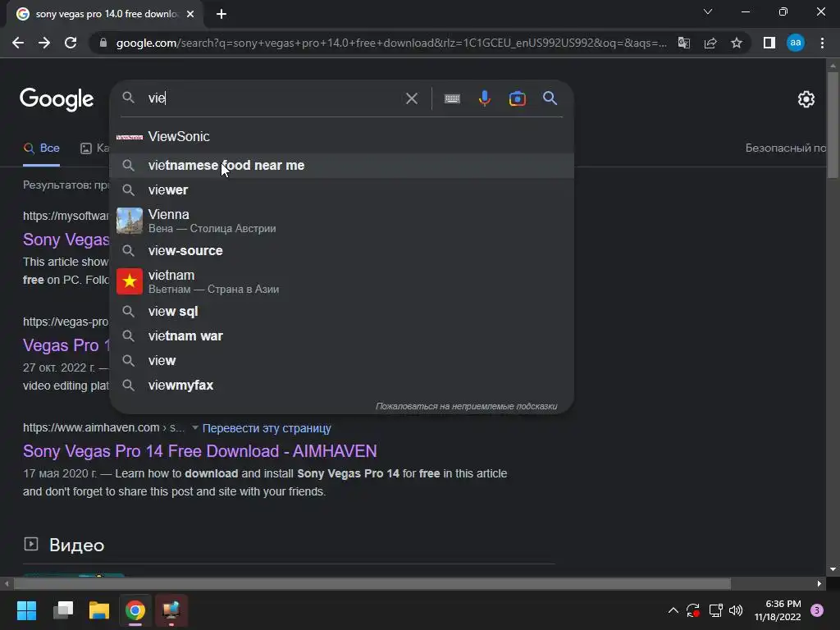Open the Sony Vegas mysoftware result
The width and height of the screenshot is (840, 630).
[66, 240]
